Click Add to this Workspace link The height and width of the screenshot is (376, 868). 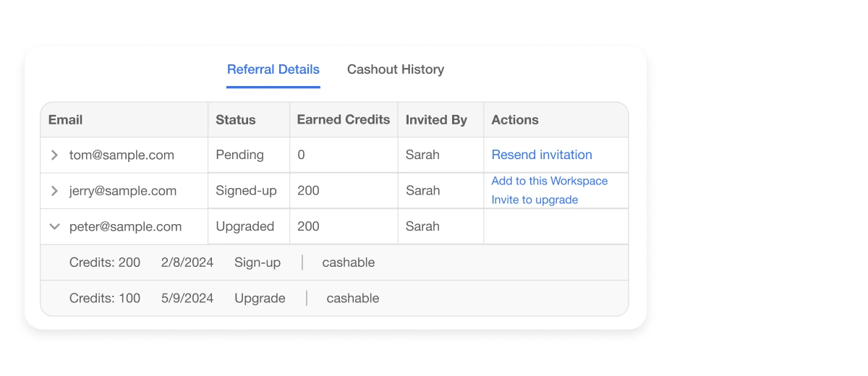(x=550, y=181)
